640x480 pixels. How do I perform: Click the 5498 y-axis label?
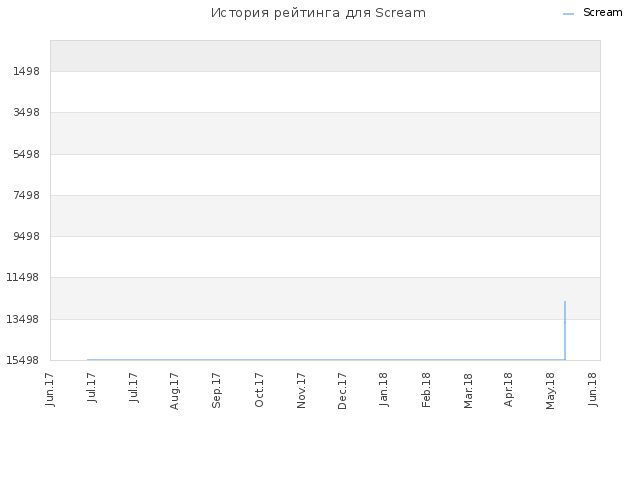pyautogui.click(x=27, y=154)
